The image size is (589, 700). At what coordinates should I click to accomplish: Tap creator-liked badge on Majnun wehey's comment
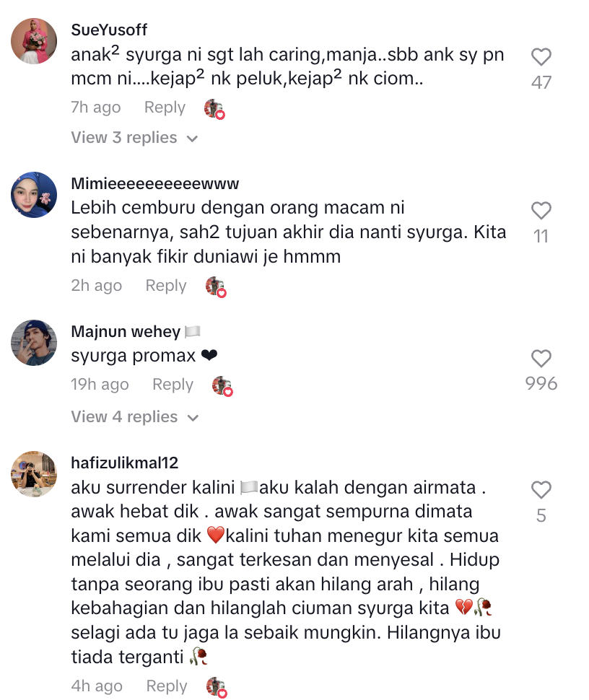[222, 386]
